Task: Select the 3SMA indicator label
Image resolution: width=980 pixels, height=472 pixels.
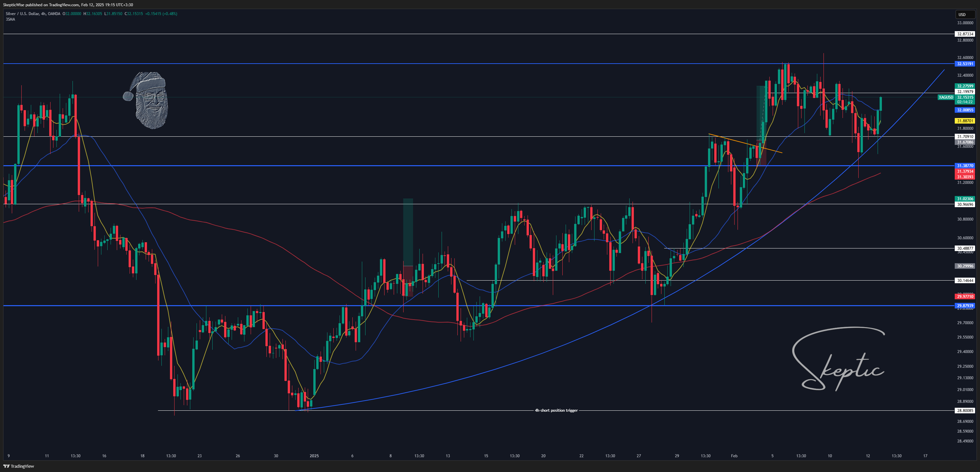Action: (x=10, y=19)
